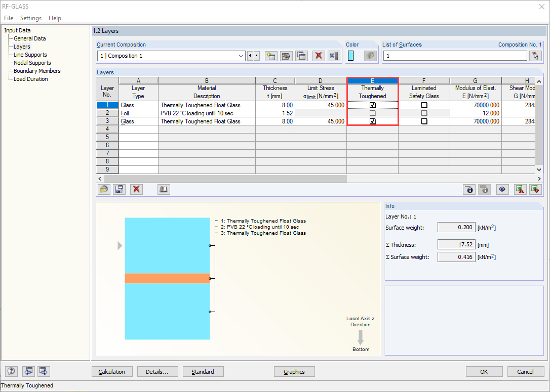Open Load Duration tree item

(x=30, y=79)
